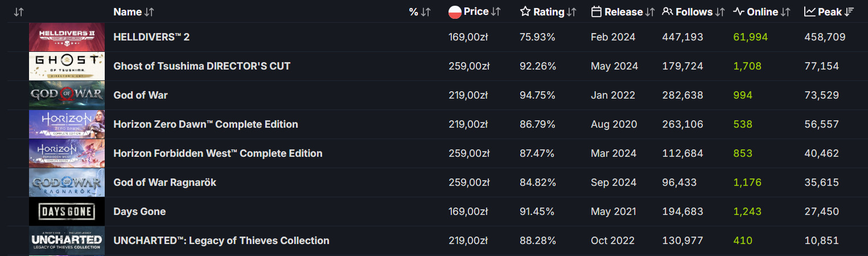This screenshot has width=868, height=256.
Task: Sort table by Price column header
Action: click(476, 11)
